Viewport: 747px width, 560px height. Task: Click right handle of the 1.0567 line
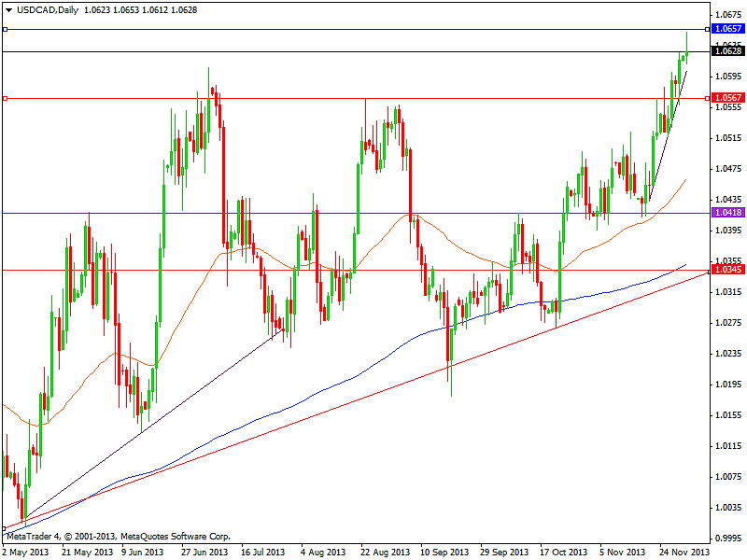pos(707,98)
